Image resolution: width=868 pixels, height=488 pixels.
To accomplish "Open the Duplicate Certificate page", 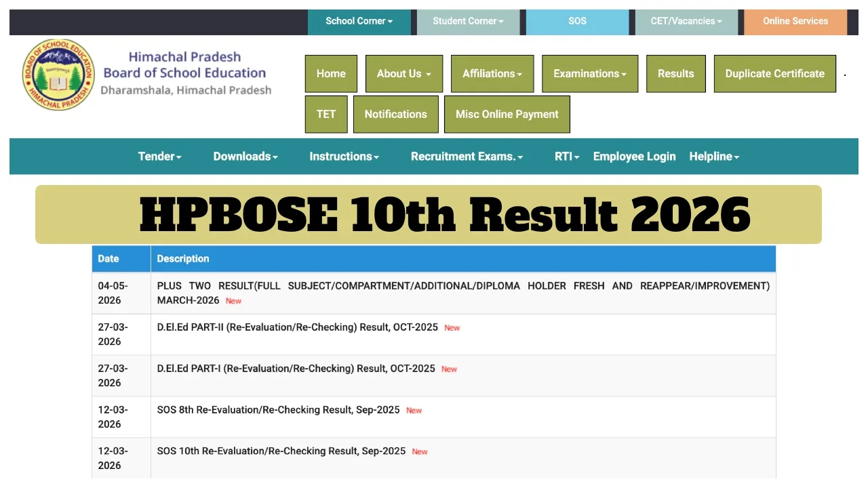I will point(775,74).
